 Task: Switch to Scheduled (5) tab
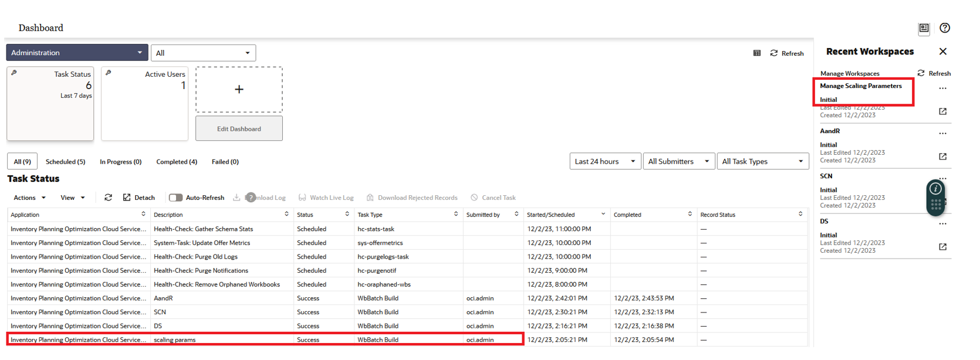pyautogui.click(x=65, y=162)
